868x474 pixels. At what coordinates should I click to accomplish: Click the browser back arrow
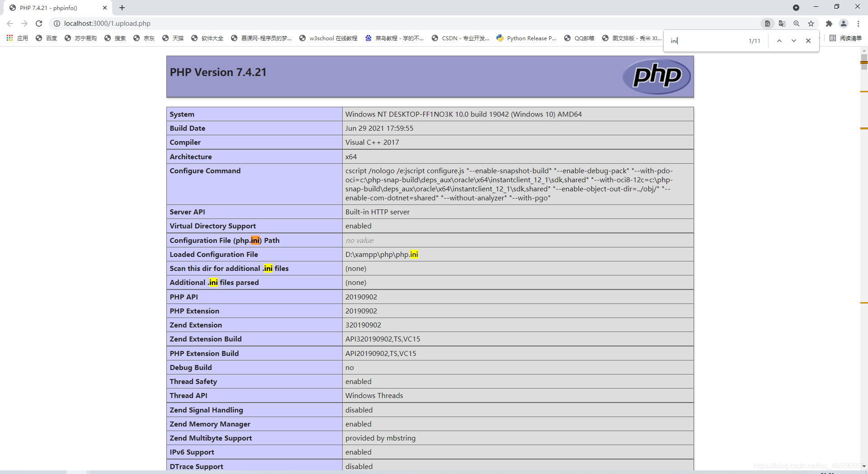point(10,24)
